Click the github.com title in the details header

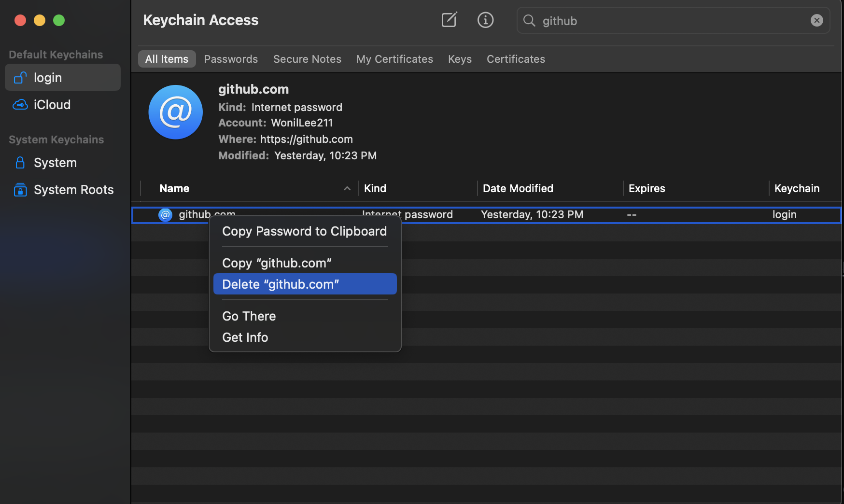[253, 89]
